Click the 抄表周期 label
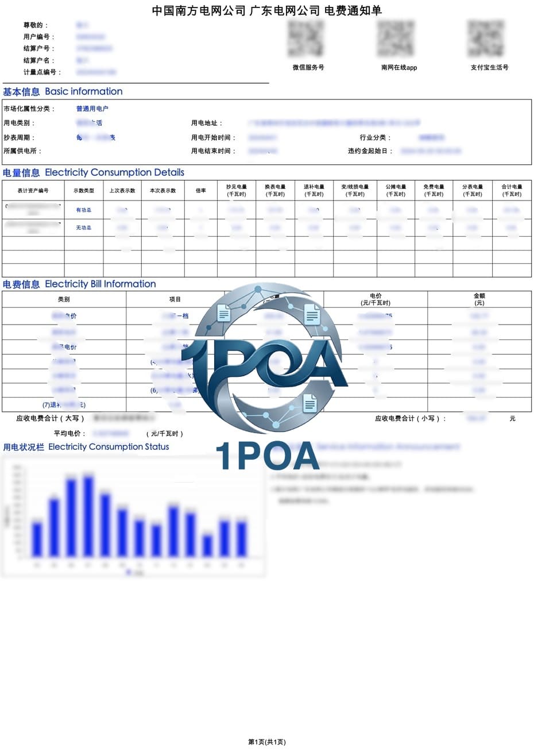This screenshot has width=534, height=756. tap(20, 138)
